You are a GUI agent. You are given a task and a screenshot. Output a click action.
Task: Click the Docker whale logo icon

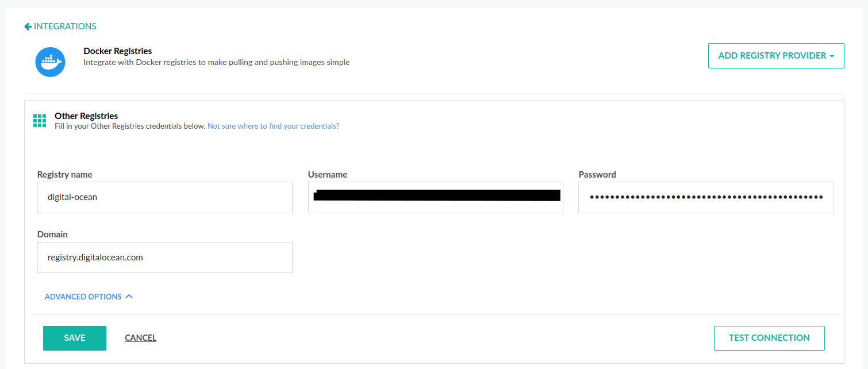[50, 62]
